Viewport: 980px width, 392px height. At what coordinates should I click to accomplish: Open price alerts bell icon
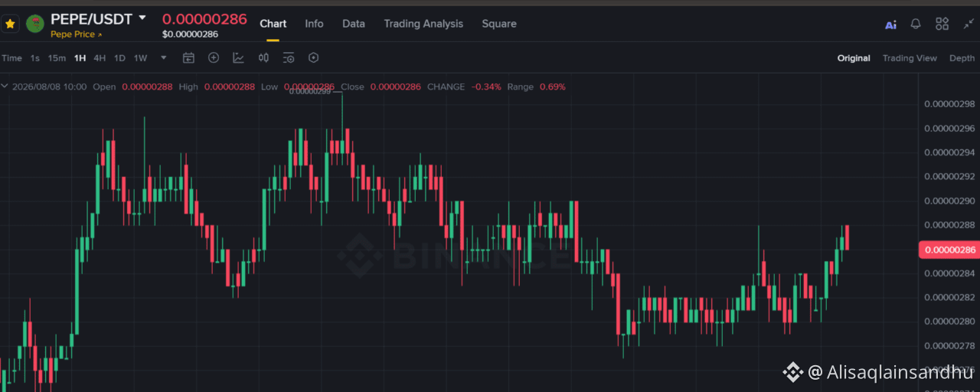tap(916, 24)
